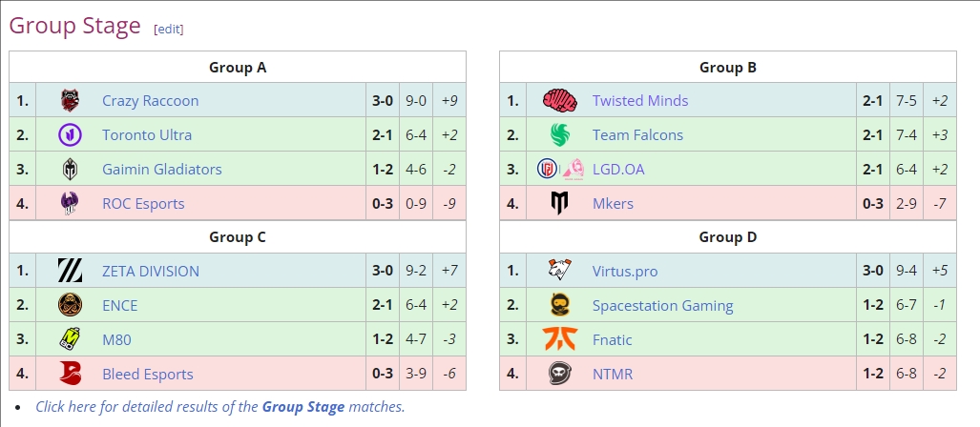Click the Group B table header
Screen dimensions: 980x427
(727, 67)
